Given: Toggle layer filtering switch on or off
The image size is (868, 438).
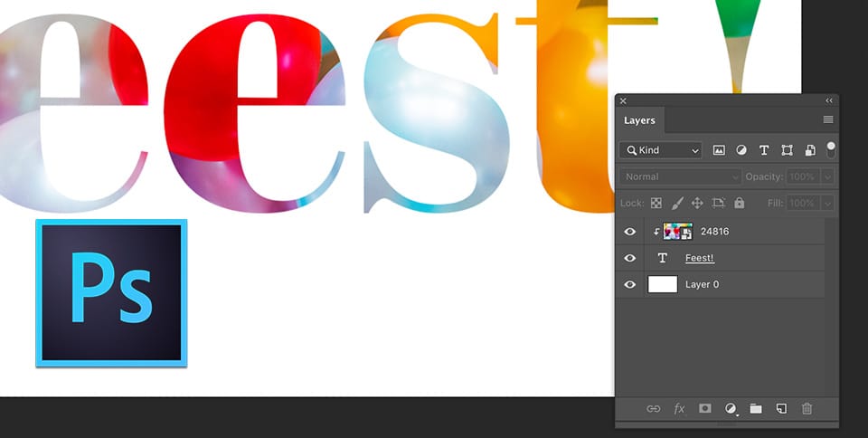Looking at the screenshot, I should 831,149.
